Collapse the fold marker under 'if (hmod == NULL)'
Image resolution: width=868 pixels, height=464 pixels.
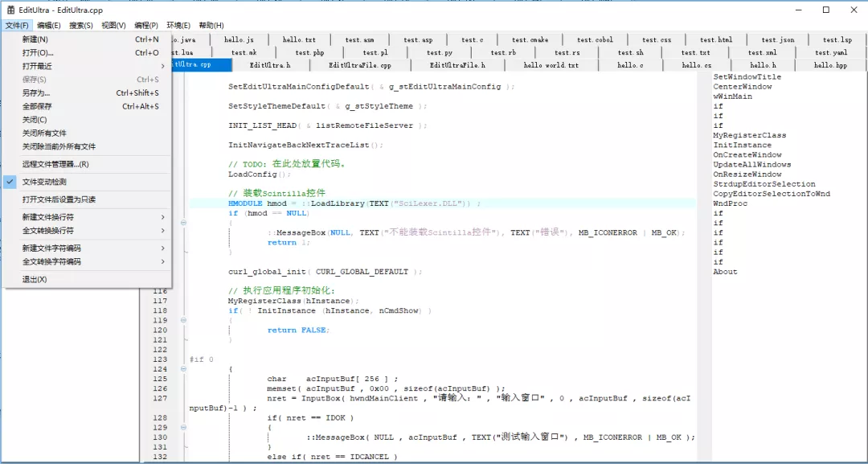[x=184, y=223]
